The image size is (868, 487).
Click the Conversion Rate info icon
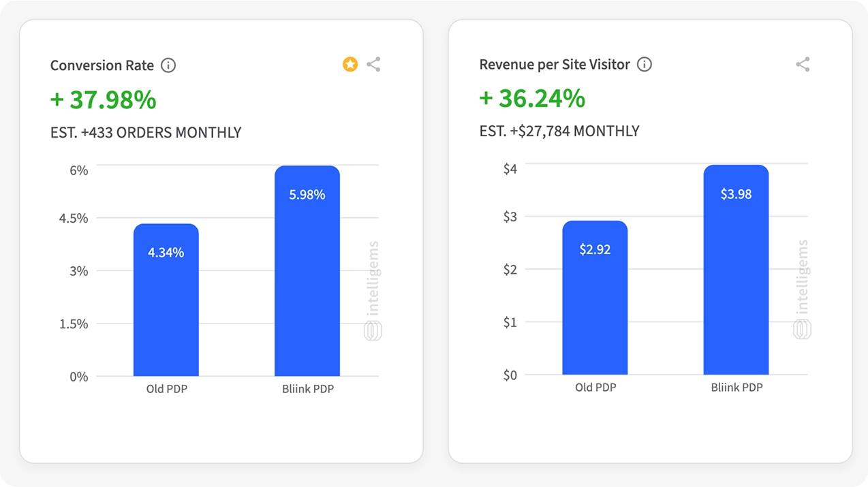(168, 65)
